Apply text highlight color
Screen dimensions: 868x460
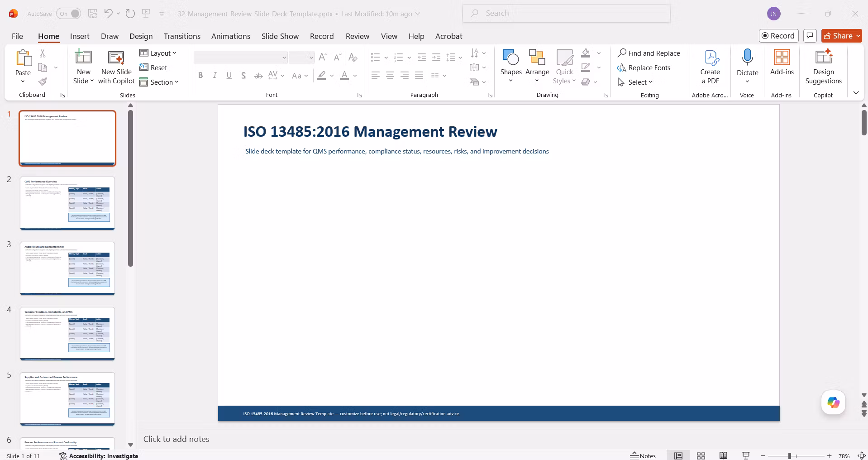[x=321, y=76]
